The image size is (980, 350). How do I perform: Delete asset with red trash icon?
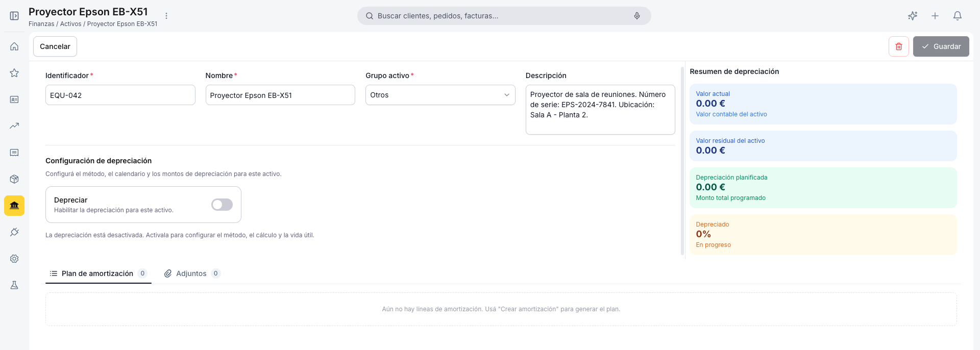point(899,46)
